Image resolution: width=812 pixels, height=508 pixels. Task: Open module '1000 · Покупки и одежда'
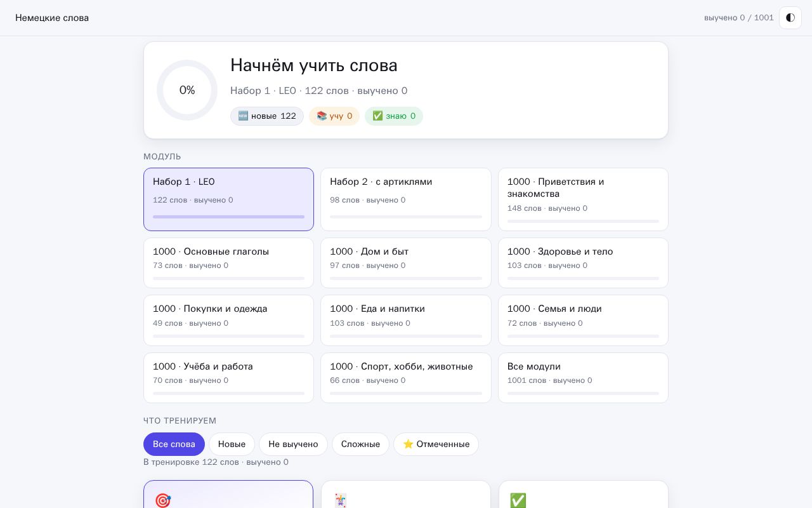(x=228, y=320)
